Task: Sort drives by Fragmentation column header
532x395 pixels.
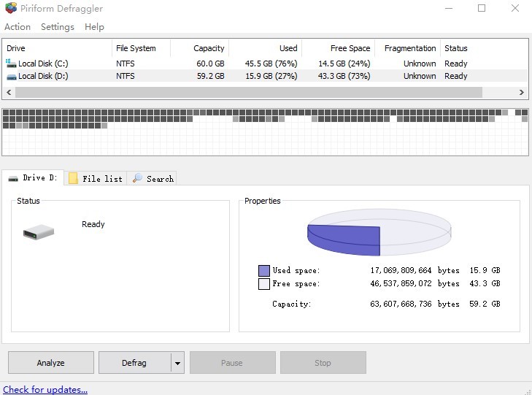Action: coord(410,48)
